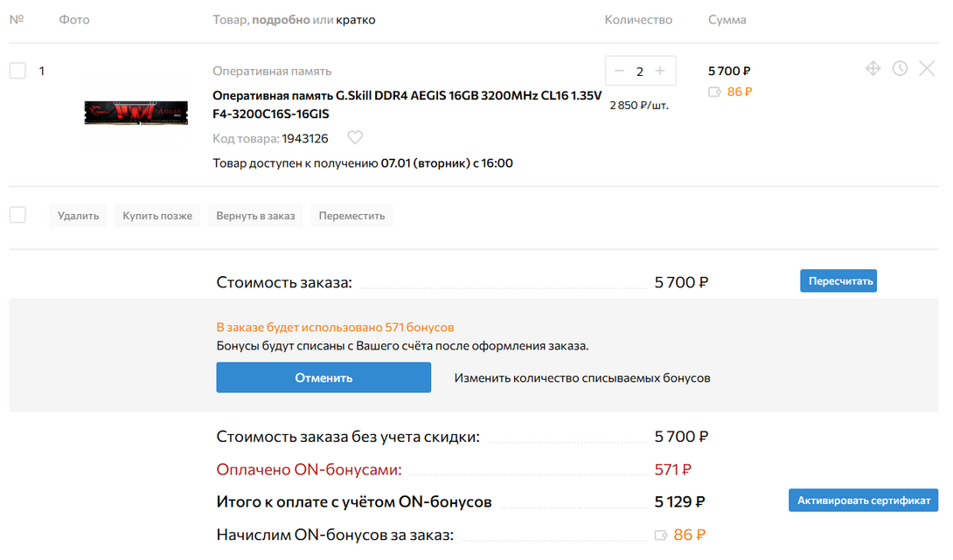Viewport: 953px width, 560px height.
Task: Open 'Изменить количество списываемых бонусов' link
Action: [581, 378]
